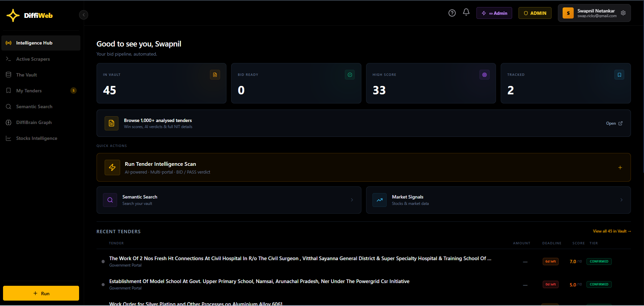Collapse the sidebar with the chevron button

tap(83, 15)
